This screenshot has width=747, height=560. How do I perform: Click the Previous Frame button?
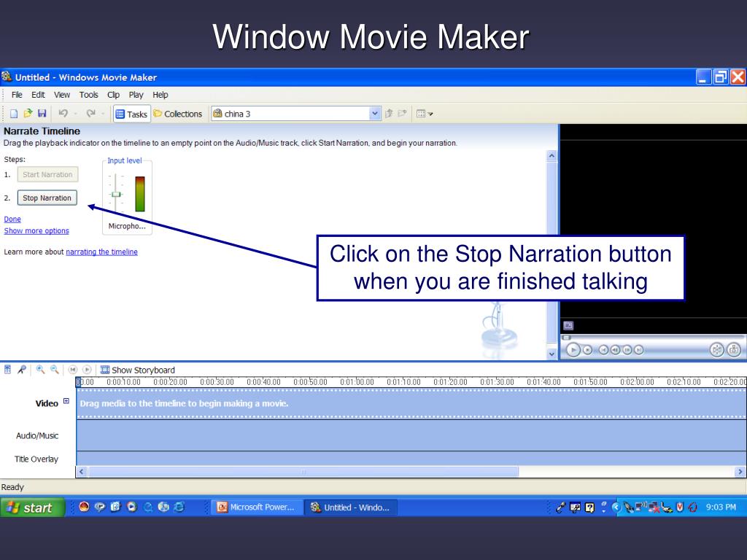coord(616,350)
